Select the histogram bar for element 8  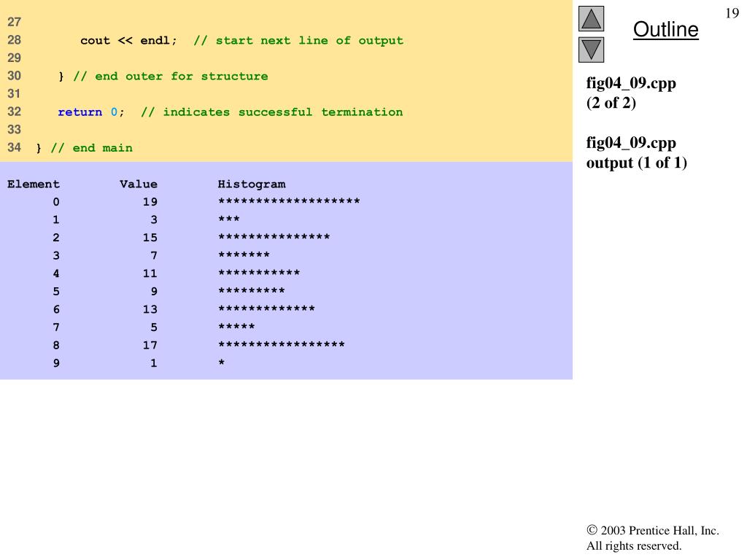coord(282,345)
